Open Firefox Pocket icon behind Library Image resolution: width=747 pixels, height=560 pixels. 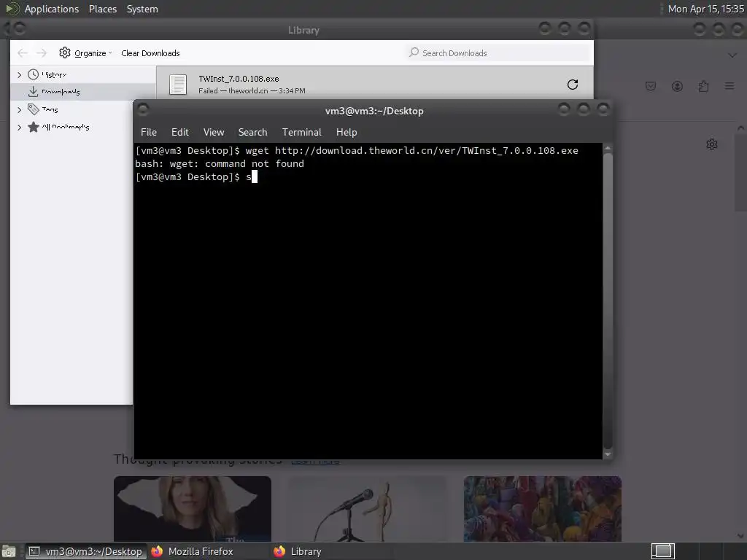point(651,86)
